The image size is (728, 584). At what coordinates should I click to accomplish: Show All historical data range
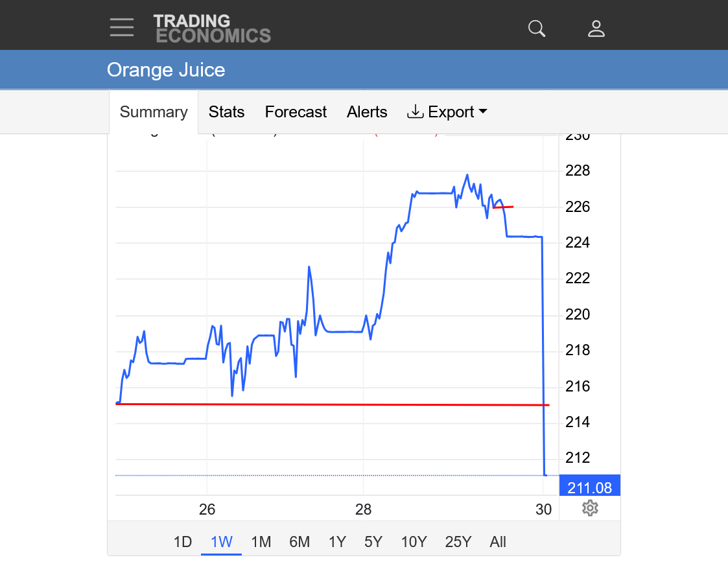coord(498,542)
